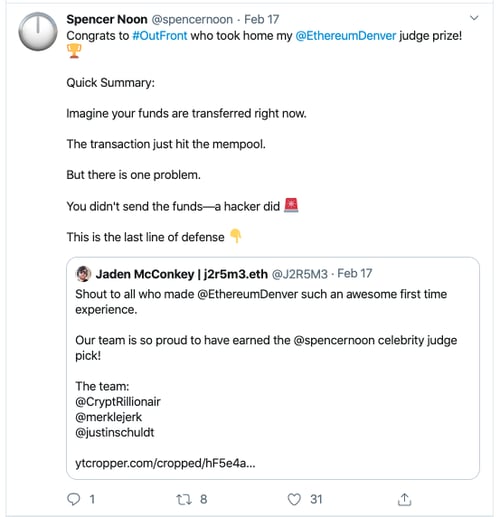Open Jaden McConkey quoted tweet name
The width and height of the screenshot is (500, 517).
click(181, 274)
